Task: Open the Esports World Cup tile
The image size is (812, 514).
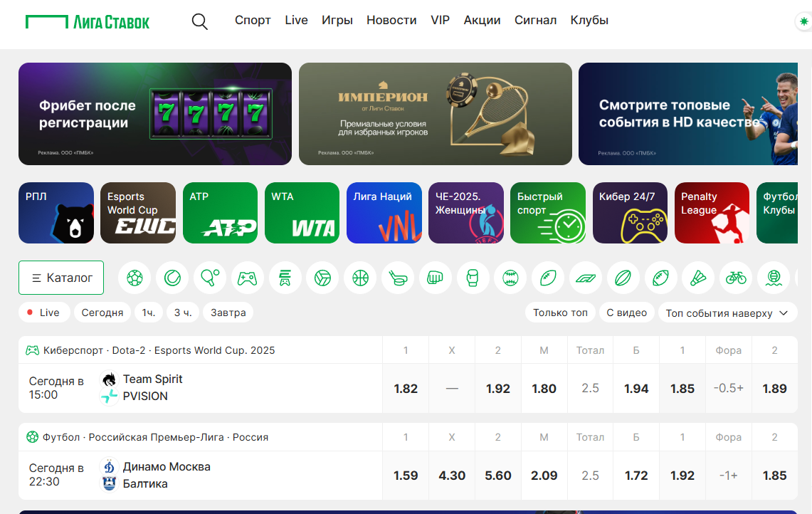Action: tap(138, 213)
